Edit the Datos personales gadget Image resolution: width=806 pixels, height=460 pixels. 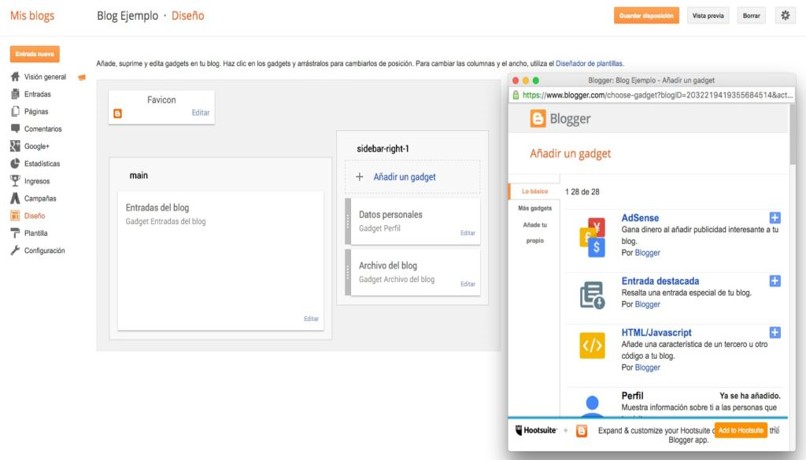click(468, 233)
